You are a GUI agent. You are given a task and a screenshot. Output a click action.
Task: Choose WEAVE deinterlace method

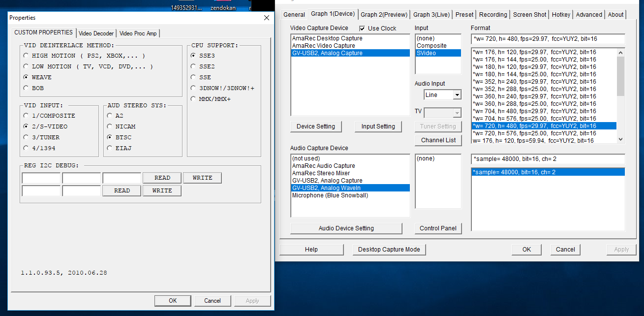point(26,77)
